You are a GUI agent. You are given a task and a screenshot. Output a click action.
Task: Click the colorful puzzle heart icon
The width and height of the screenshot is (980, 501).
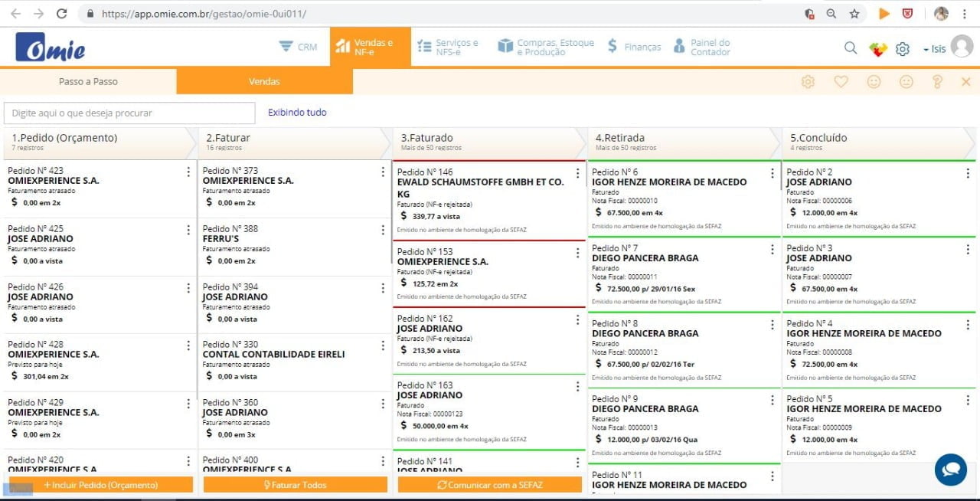pos(878,48)
